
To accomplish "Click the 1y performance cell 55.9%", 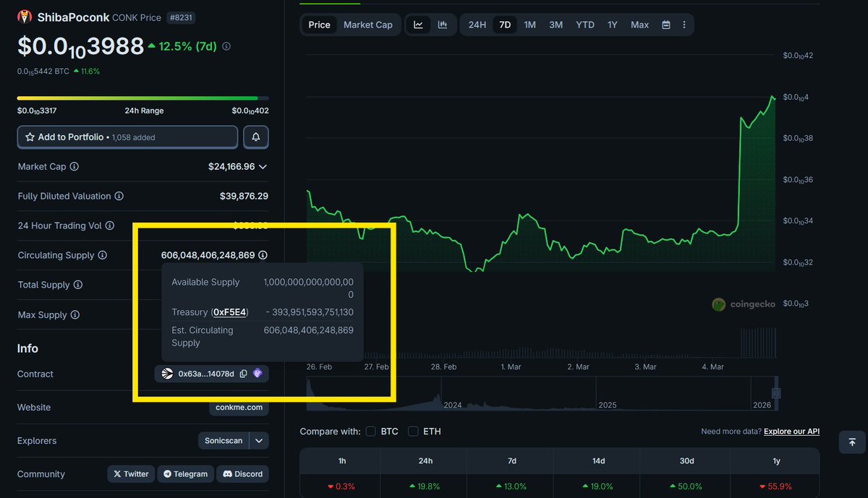I will [x=775, y=486].
